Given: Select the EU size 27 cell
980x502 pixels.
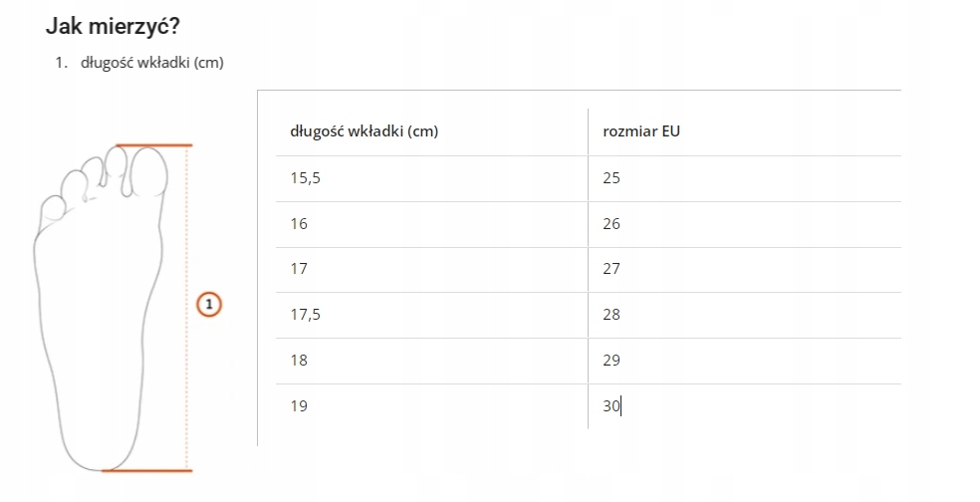Looking at the screenshot, I should click(612, 269).
